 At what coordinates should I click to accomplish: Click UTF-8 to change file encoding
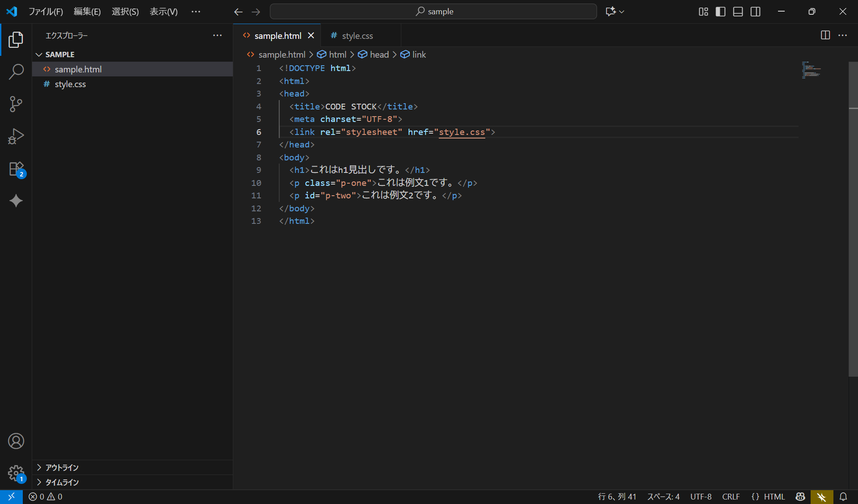[700, 496]
